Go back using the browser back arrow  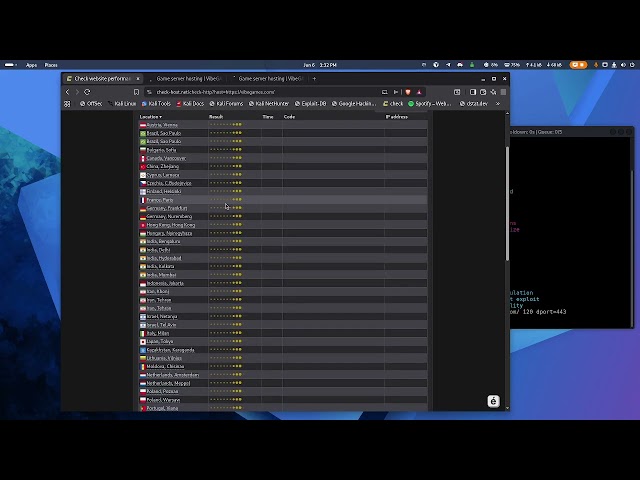[68, 92]
